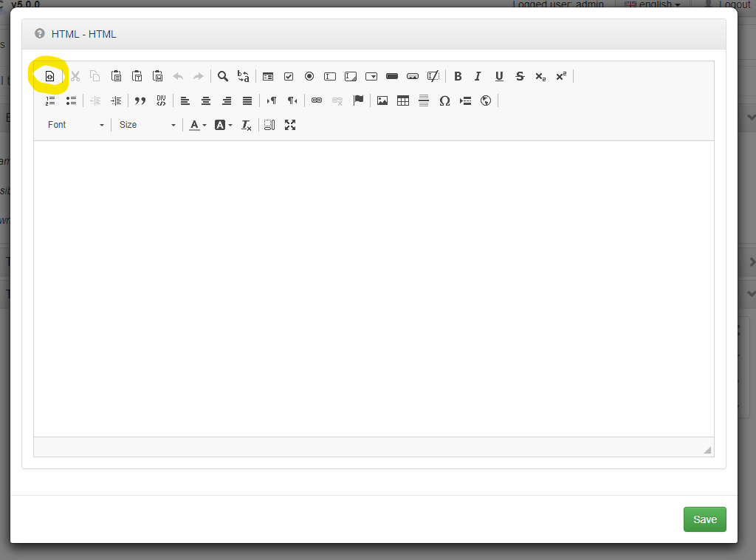Toggle Source view in editor toolbar
756x560 pixels.
(49, 76)
